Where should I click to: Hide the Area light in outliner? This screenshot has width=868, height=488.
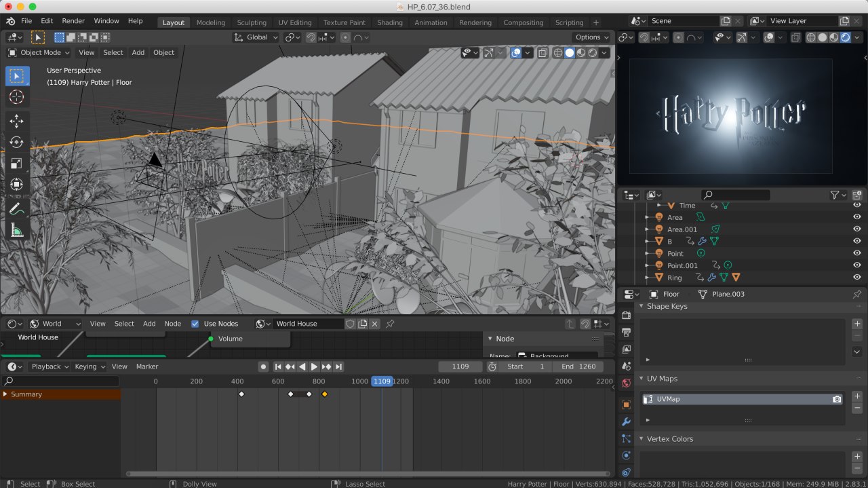(857, 217)
